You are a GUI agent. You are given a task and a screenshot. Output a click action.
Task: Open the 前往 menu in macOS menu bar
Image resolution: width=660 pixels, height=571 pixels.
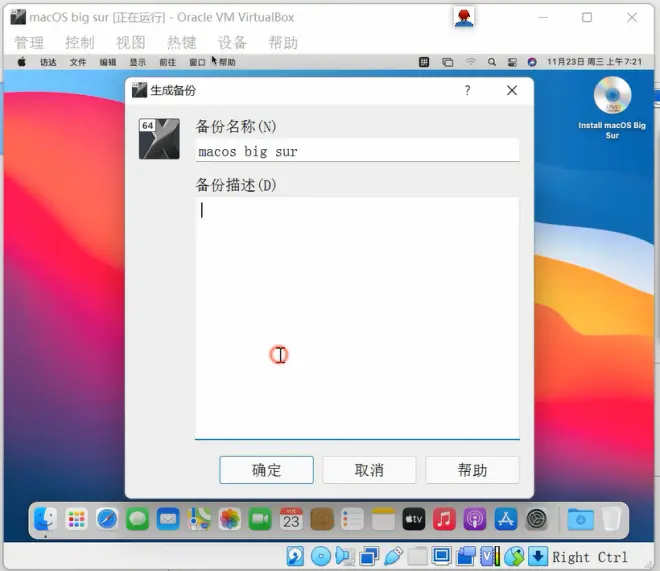point(168,62)
